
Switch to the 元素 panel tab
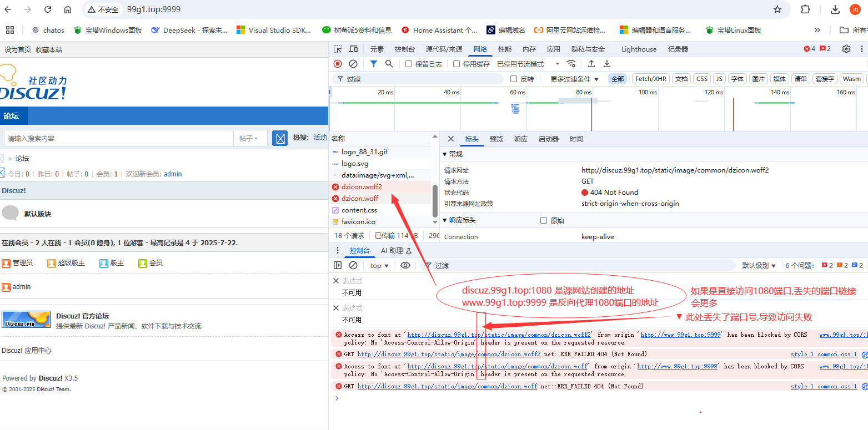[377, 49]
